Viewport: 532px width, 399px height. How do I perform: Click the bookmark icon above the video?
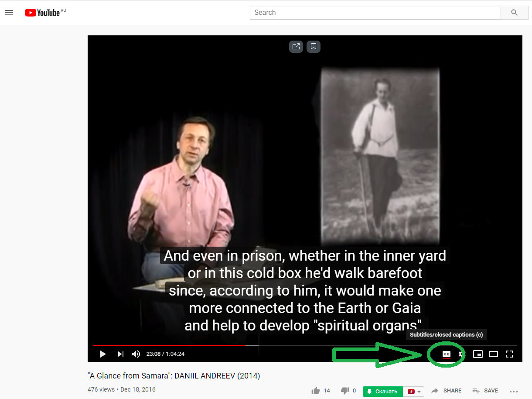click(314, 46)
